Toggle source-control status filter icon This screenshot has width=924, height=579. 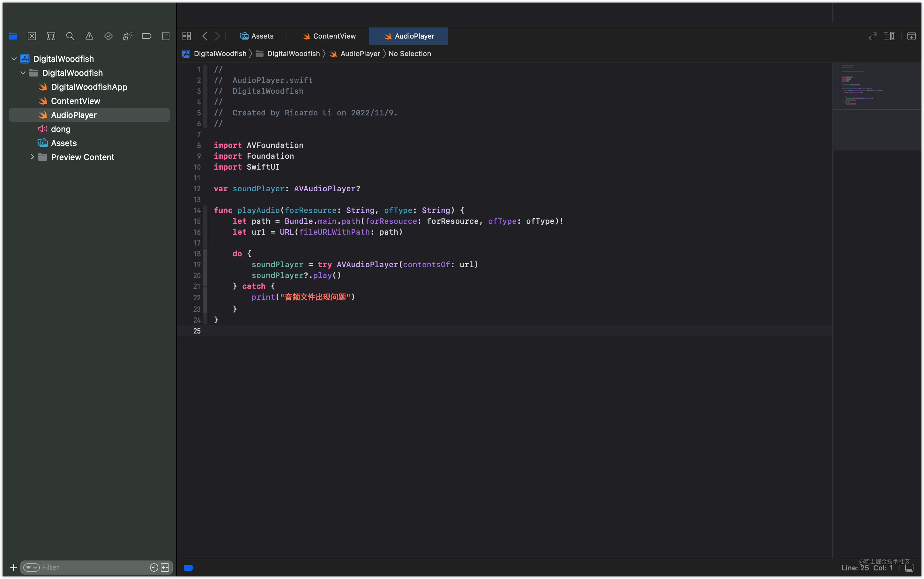tap(165, 568)
